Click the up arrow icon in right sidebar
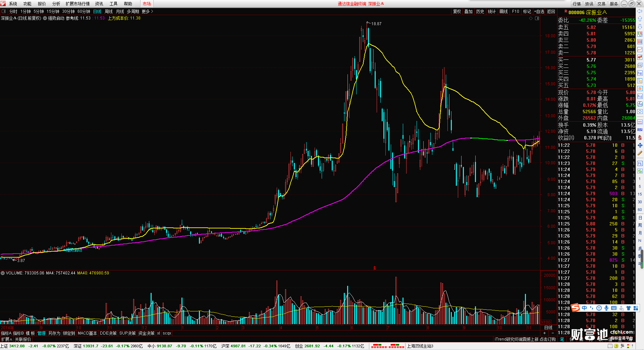This screenshot has height=350, width=644. (640, 19)
